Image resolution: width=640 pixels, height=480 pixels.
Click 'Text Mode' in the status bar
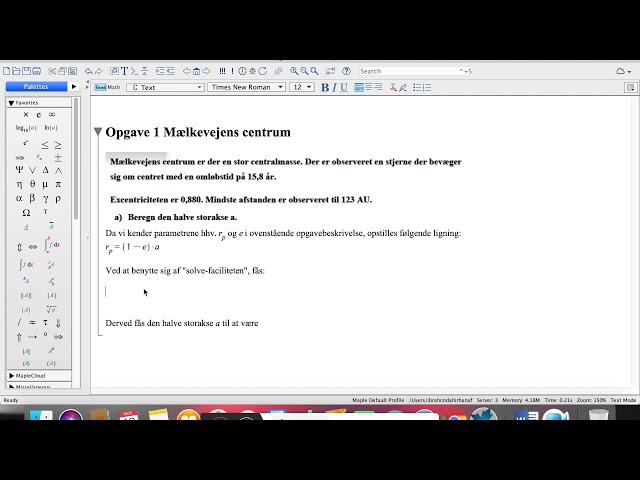[623, 400]
